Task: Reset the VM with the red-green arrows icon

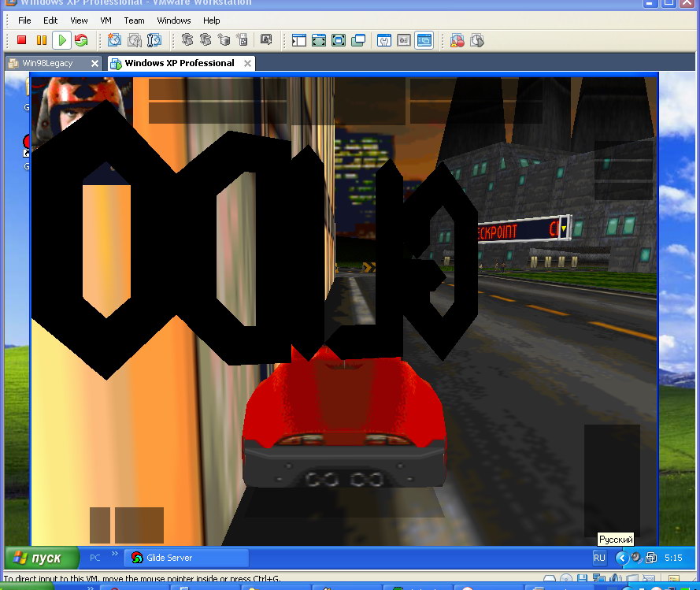Action: (81, 40)
